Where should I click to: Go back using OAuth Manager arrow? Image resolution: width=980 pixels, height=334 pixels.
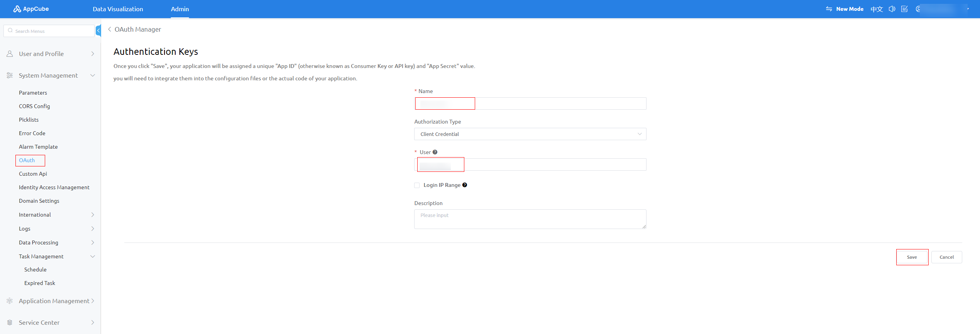point(110,29)
